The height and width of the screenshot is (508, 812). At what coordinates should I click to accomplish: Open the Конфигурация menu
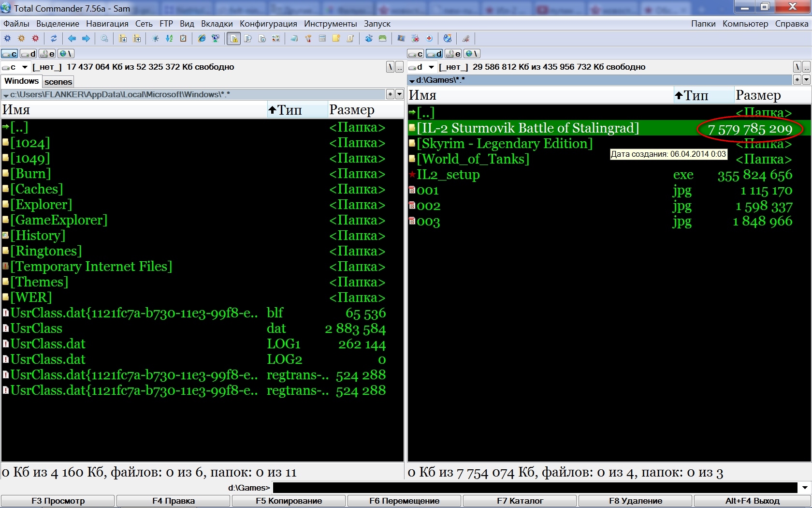pyautogui.click(x=268, y=24)
